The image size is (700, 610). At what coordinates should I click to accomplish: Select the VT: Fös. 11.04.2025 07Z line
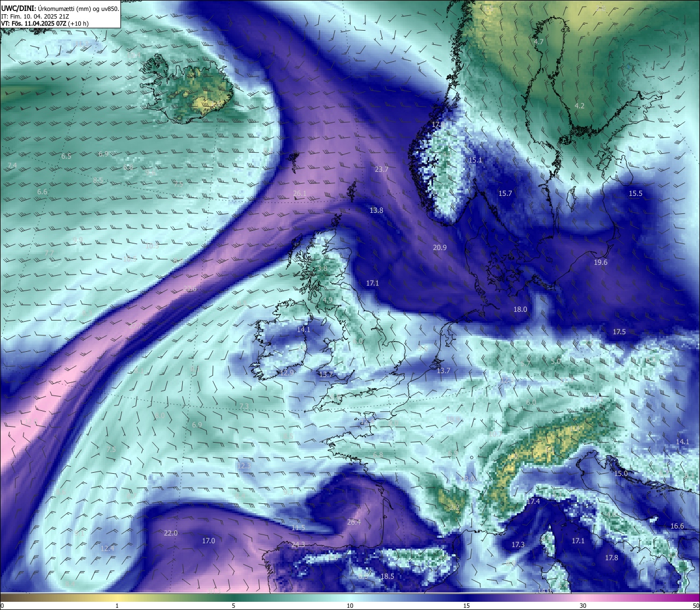45,24
